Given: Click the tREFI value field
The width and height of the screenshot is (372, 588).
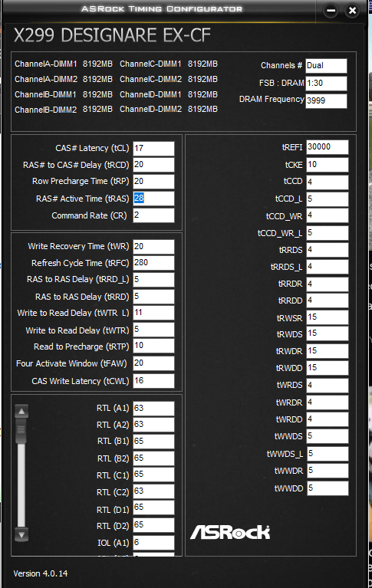Looking at the screenshot, I should (328, 147).
